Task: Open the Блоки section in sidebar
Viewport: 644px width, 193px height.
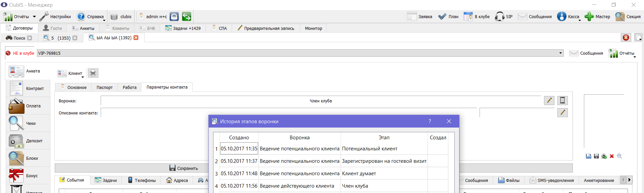Action: click(x=28, y=158)
